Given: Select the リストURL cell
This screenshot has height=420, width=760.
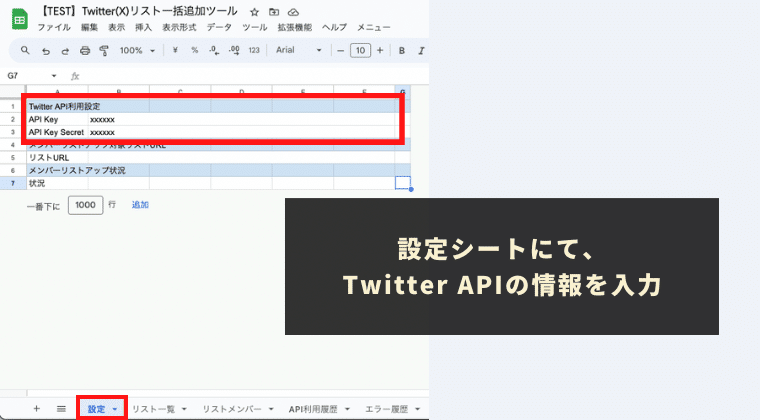Looking at the screenshot, I should pos(57,157).
